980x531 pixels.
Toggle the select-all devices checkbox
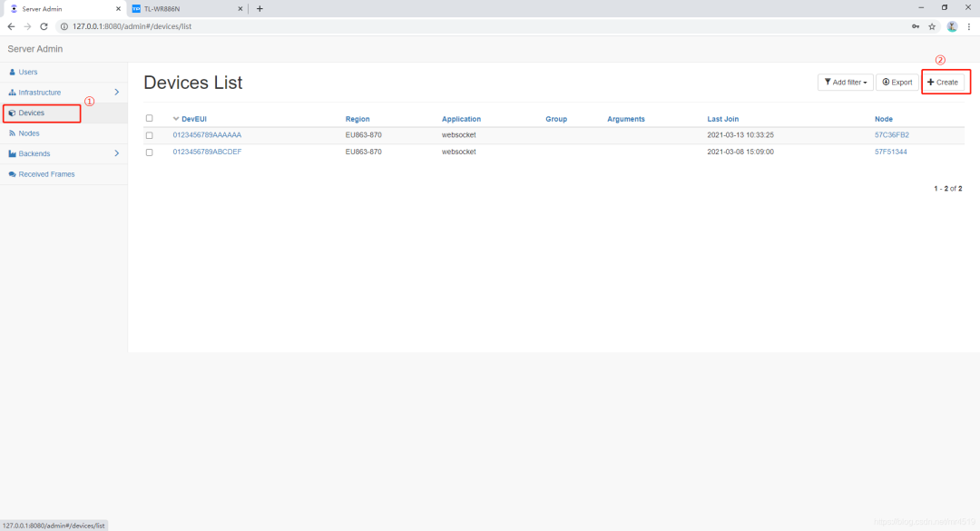tap(150, 118)
